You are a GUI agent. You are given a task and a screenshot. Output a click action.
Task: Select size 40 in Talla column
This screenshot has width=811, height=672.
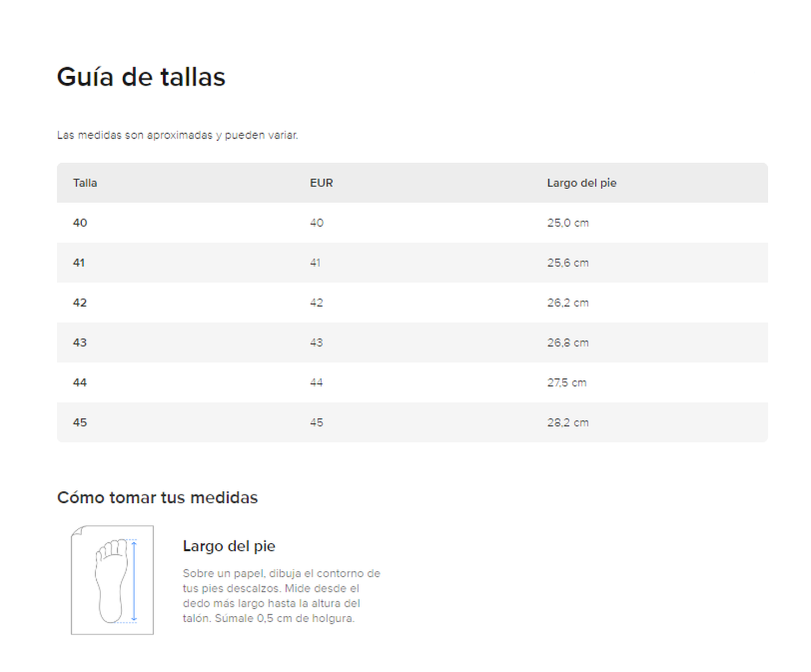point(80,223)
